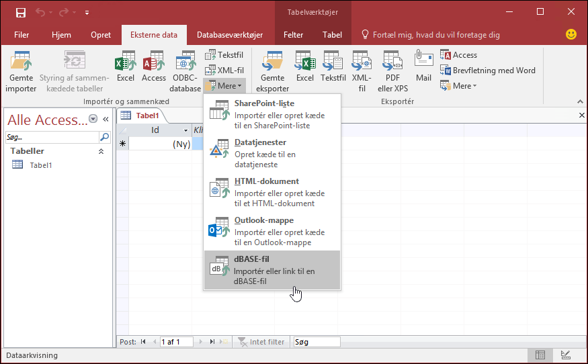Export via Mail
The image size is (588, 364).
tap(424, 66)
